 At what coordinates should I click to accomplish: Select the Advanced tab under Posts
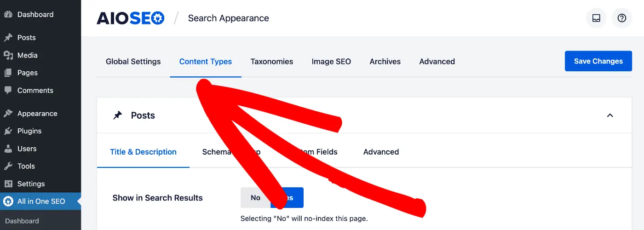pyautogui.click(x=381, y=152)
